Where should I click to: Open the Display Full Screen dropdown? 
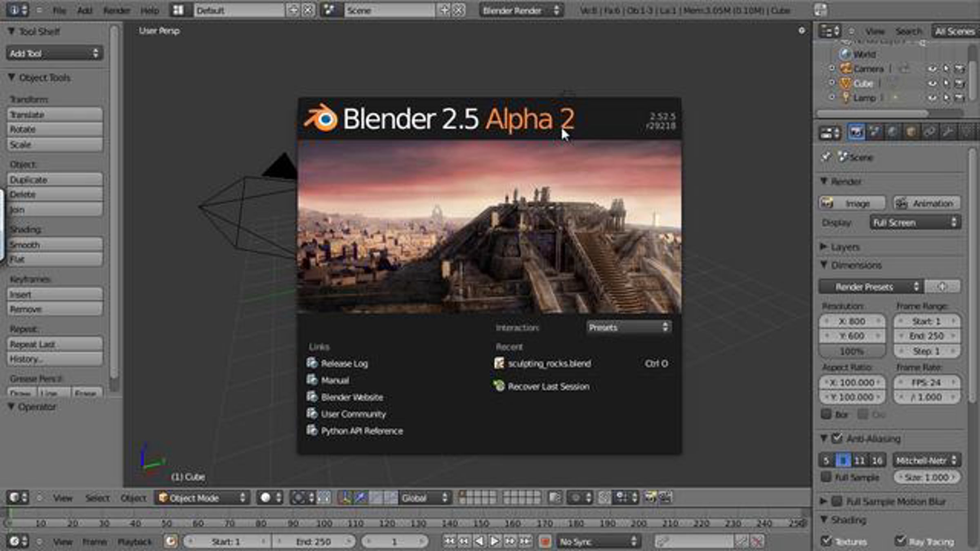(915, 222)
